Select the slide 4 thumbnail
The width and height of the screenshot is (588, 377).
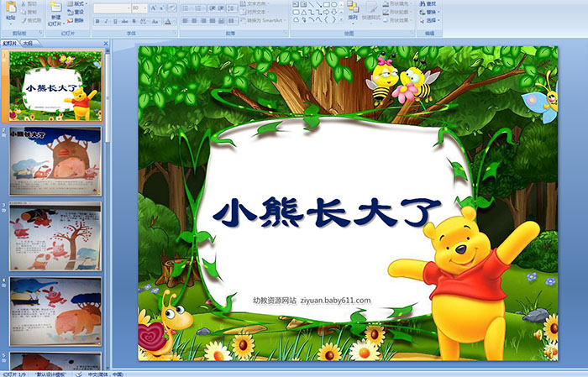point(55,312)
